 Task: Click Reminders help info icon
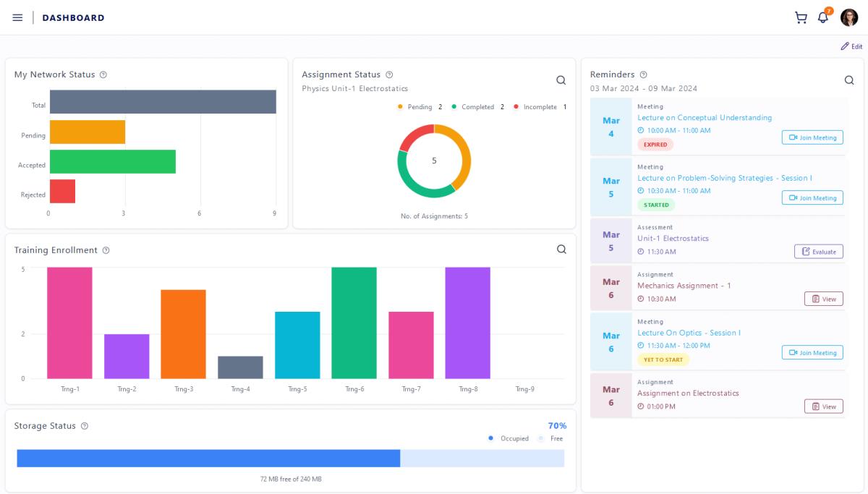tap(644, 74)
